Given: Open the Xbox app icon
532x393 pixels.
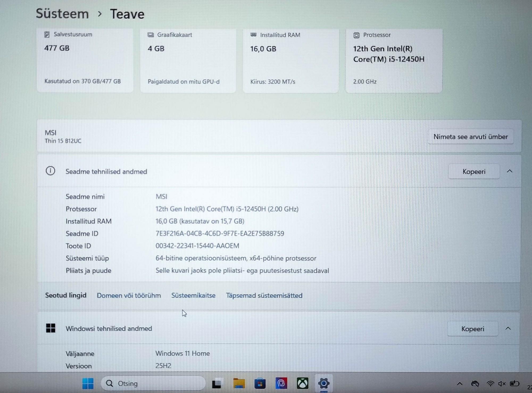Looking at the screenshot, I should tap(302, 383).
